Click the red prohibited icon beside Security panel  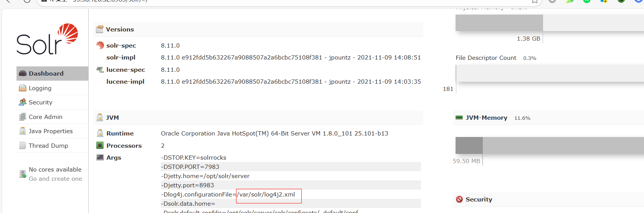459,199
